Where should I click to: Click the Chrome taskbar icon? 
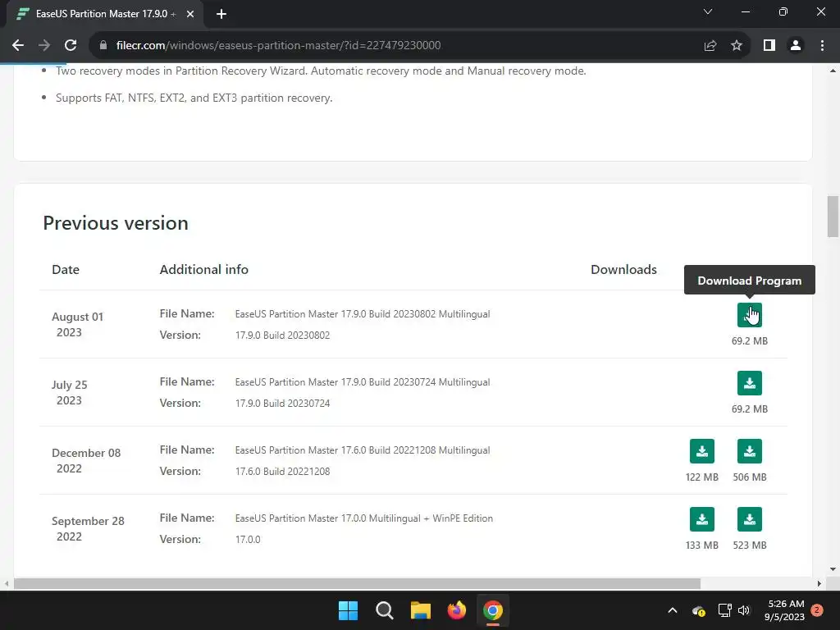coord(493,610)
